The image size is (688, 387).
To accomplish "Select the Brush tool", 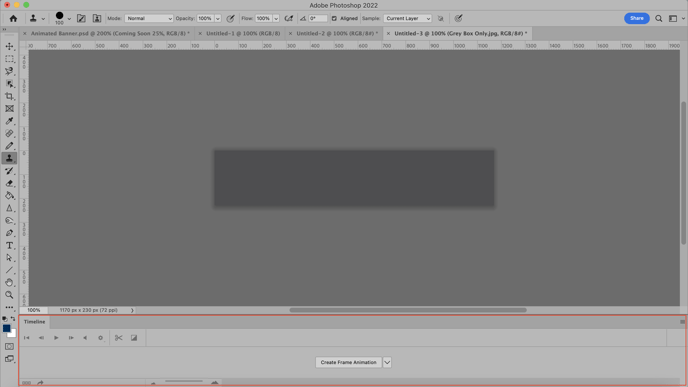I will (9, 146).
